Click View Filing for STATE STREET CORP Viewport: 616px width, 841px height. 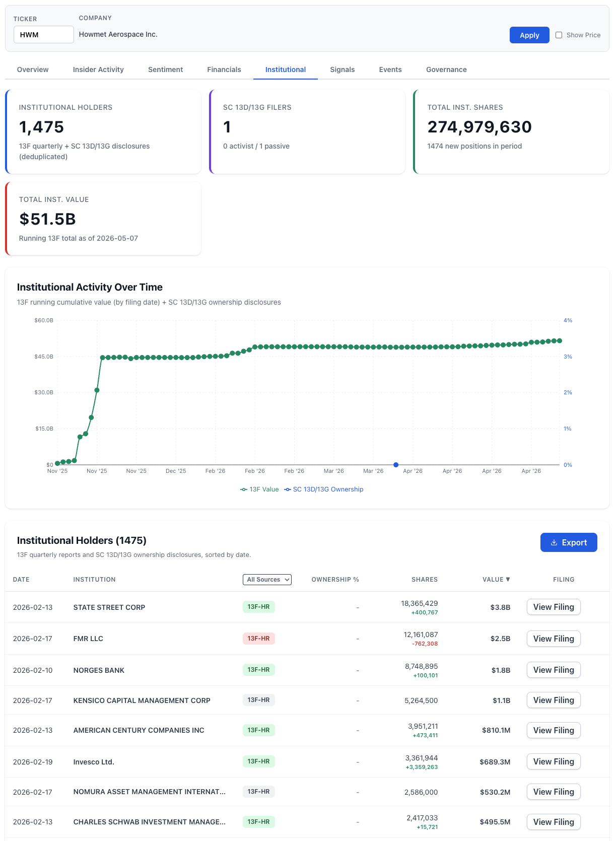point(554,607)
